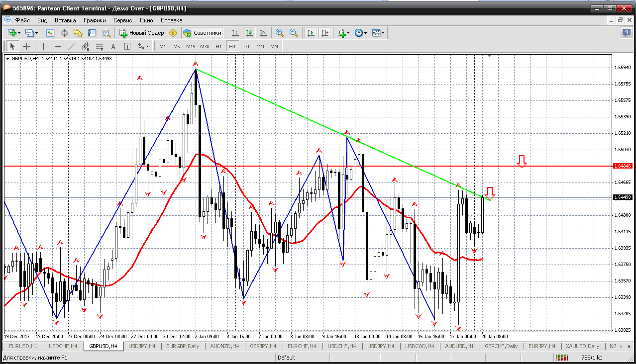636x364 pixels.
Task: Open the Графики menu
Action: click(95, 20)
